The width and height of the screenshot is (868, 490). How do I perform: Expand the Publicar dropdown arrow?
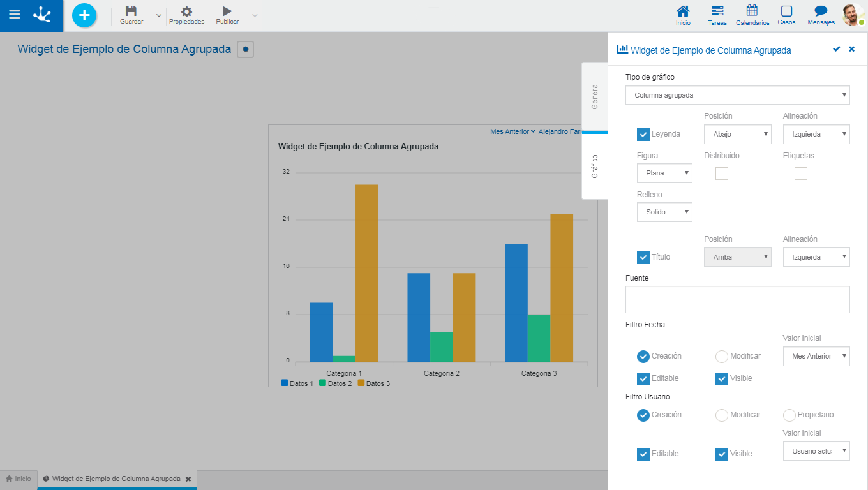pyautogui.click(x=255, y=15)
